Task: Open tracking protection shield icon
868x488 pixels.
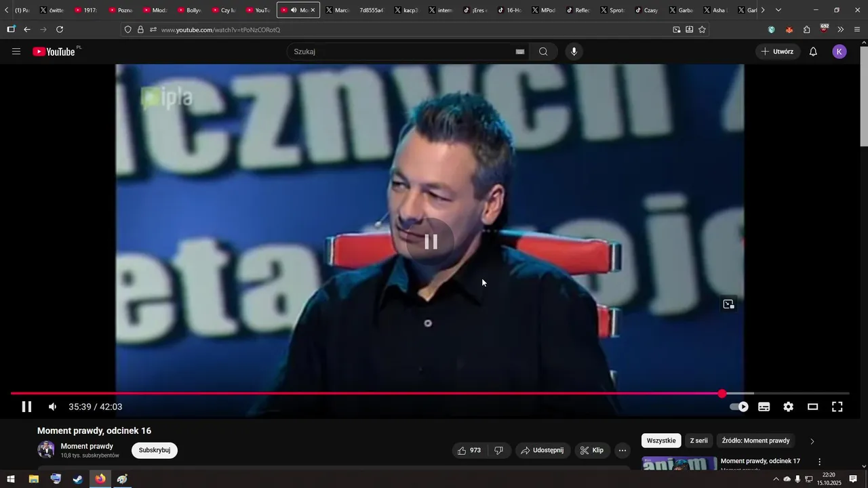Action: coord(127,30)
